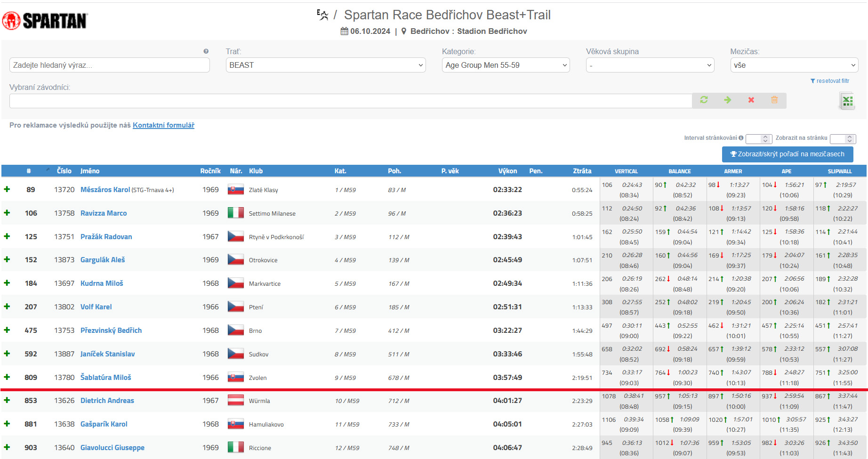Screen dimensions: 868x459
Task: Sort by the # column header
Action: pyautogui.click(x=29, y=171)
